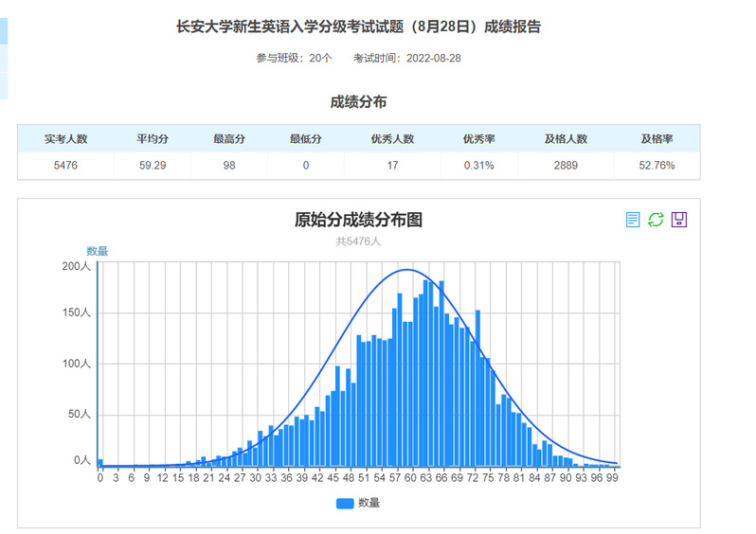The width and height of the screenshot is (756, 534).
Task: Click the 及格率 column header
Action: pos(657,139)
